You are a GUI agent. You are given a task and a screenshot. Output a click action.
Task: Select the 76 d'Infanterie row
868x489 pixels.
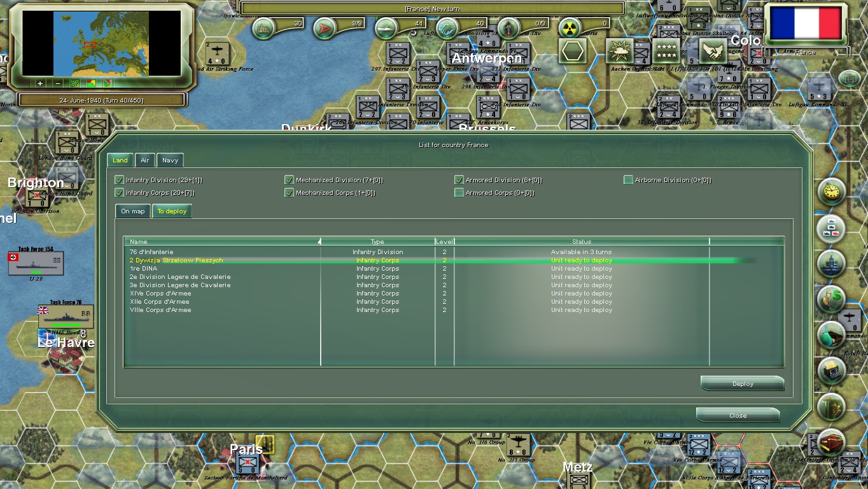coord(454,252)
